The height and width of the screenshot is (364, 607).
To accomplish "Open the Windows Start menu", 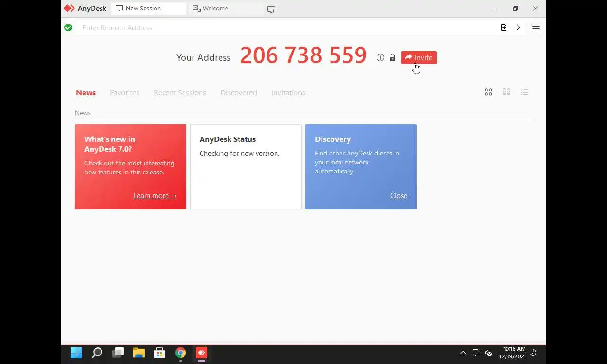I will point(76,353).
